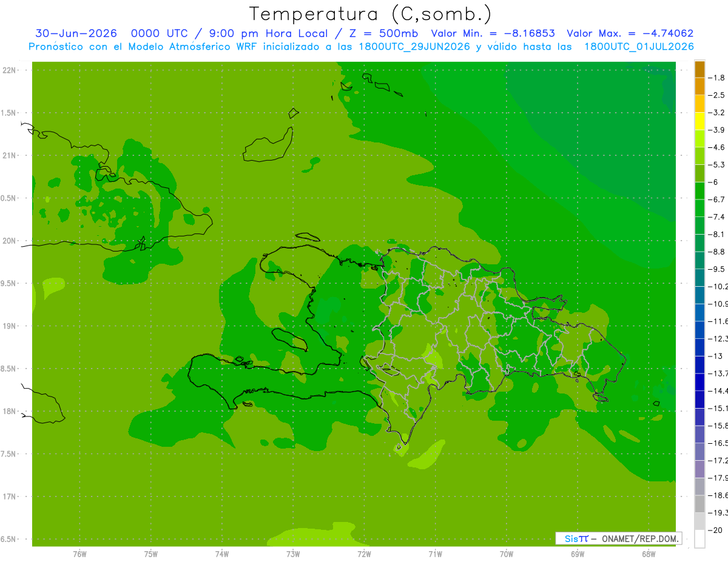Click the '-7.4' legend value
Image resolution: width=728 pixels, height=562 pixels.
[x=716, y=216]
